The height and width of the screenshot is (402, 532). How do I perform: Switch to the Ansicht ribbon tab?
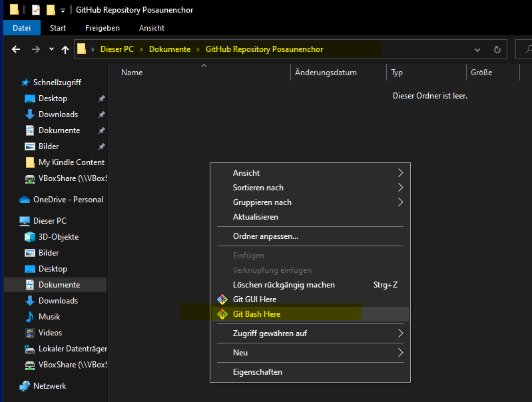tap(152, 28)
